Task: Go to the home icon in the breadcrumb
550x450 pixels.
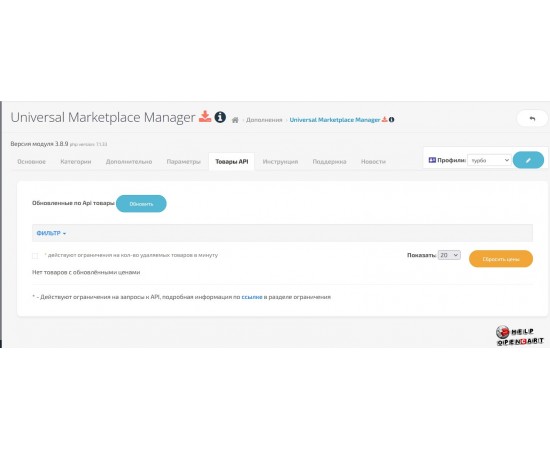Action: (235, 120)
